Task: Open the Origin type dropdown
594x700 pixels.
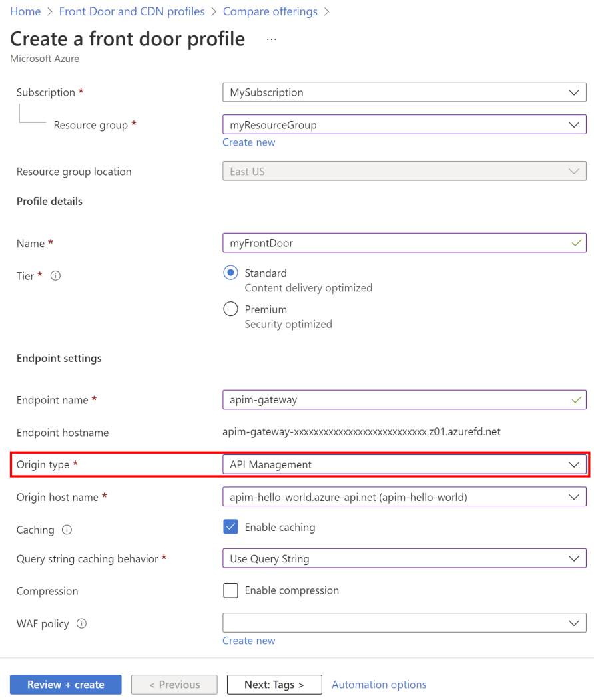Action: pyautogui.click(x=404, y=465)
